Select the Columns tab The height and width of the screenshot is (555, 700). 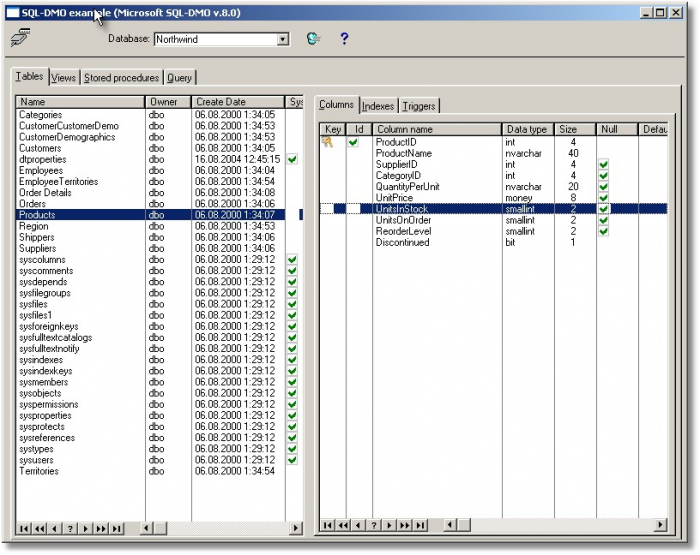(x=336, y=104)
